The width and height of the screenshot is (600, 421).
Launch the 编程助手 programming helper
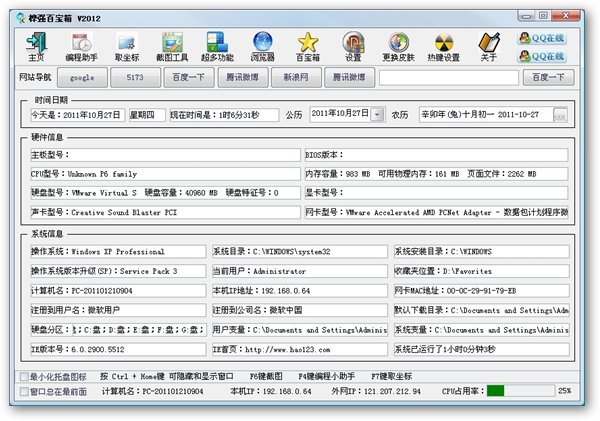click(81, 47)
